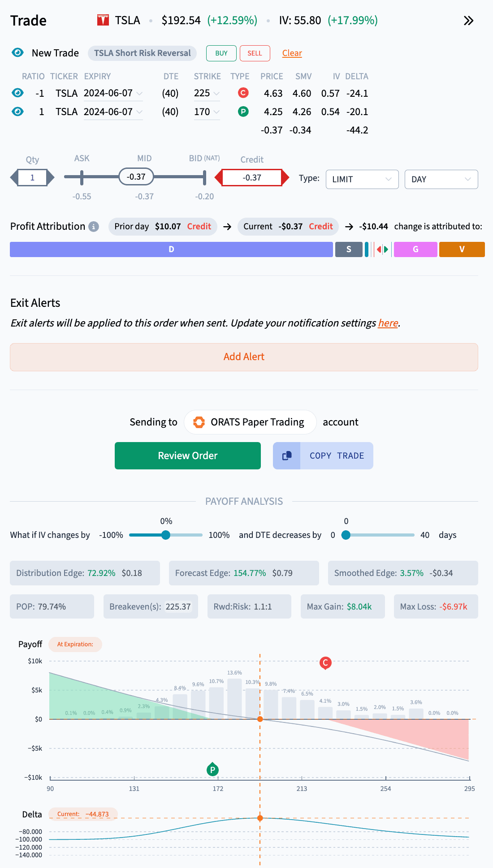Click the Profit Attribution info icon
Screen dimensions: 493x868
[93, 227]
